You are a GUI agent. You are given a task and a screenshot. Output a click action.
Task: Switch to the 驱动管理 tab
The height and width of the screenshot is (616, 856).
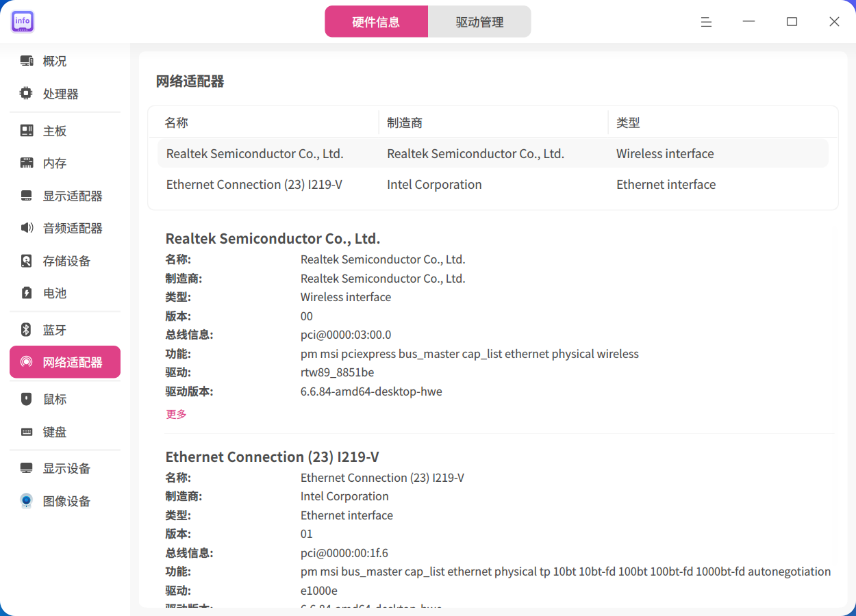pyautogui.click(x=479, y=21)
